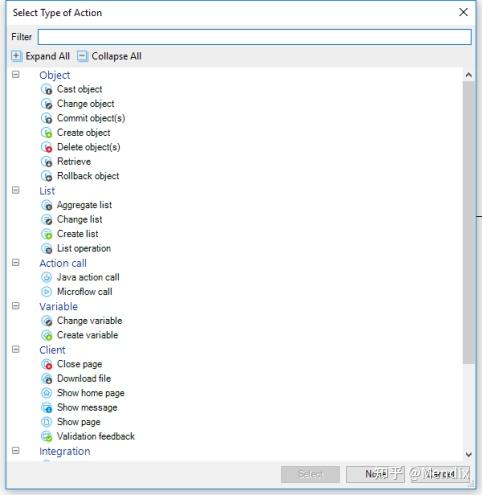Click the Show home page icon
This screenshot has height=495, width=482.
(x=46, y=393)
